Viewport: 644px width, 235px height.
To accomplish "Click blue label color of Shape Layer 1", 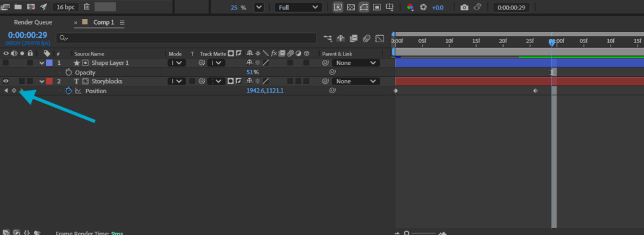I will 49,63.
